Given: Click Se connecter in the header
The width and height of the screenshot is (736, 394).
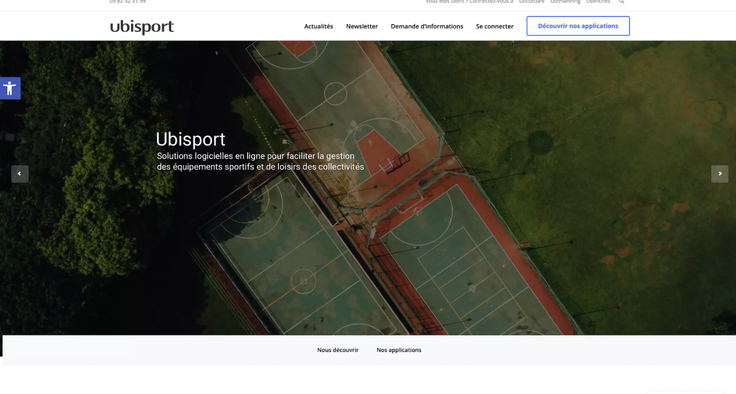Looking at the screenshot, I should [x=495, y=26].
